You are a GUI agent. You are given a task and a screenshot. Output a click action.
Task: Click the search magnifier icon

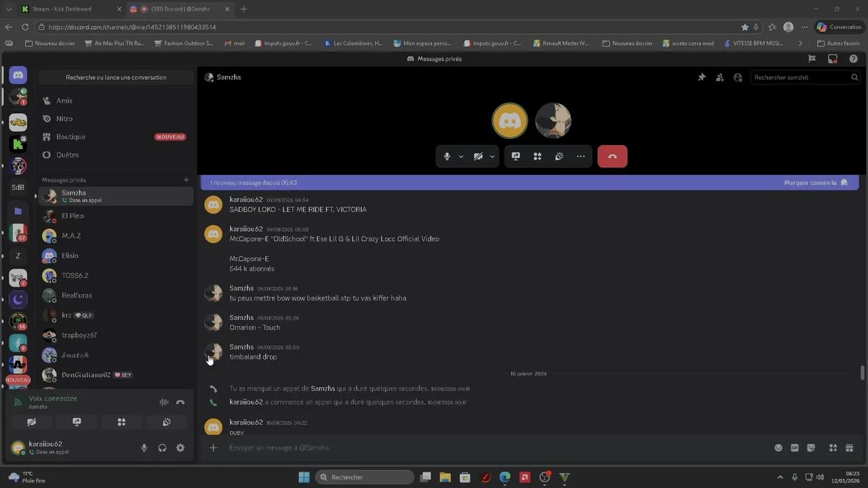pos(854,77)
